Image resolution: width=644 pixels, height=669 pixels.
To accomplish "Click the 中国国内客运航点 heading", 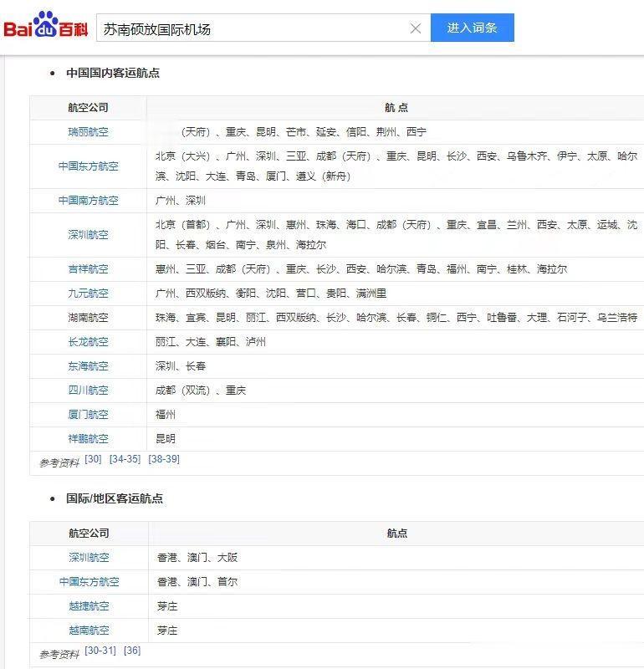I will coord(113,73).
